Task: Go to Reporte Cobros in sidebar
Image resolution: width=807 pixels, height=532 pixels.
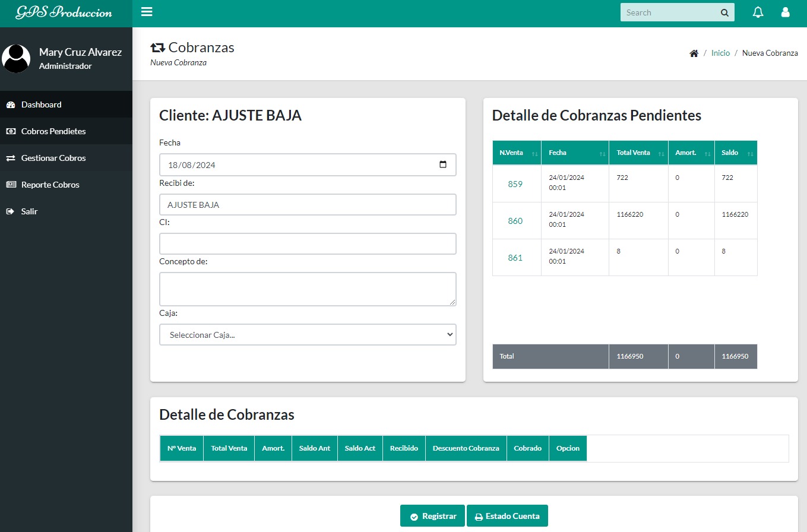Action: pos(50,185)
